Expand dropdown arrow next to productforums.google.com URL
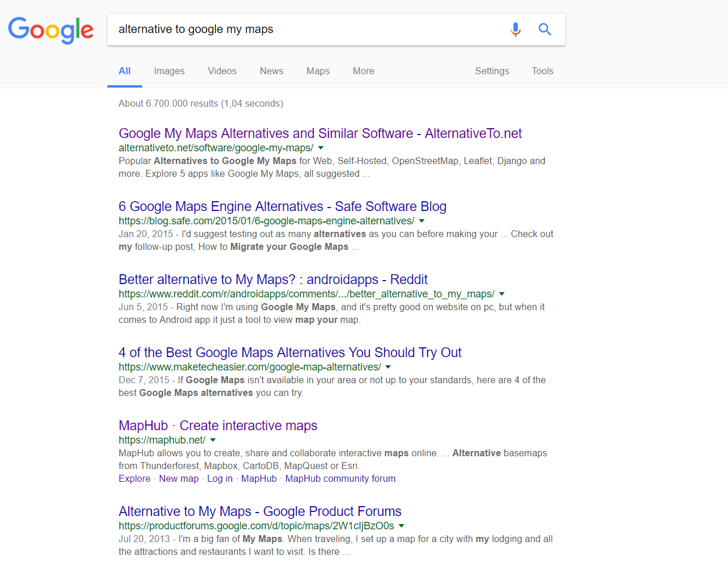This screenshot has height=567, width=728. (x=401, y=526)
